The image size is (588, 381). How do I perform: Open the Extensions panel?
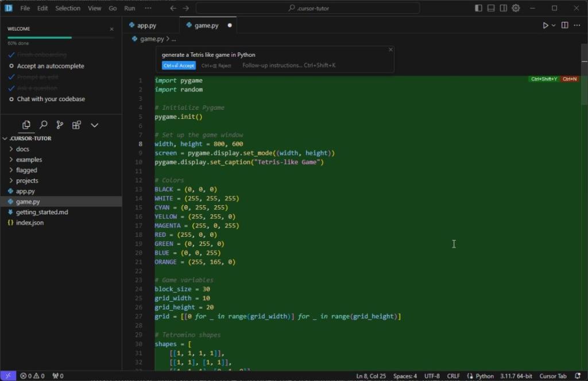pyautogui.click(x=76, y=125)
